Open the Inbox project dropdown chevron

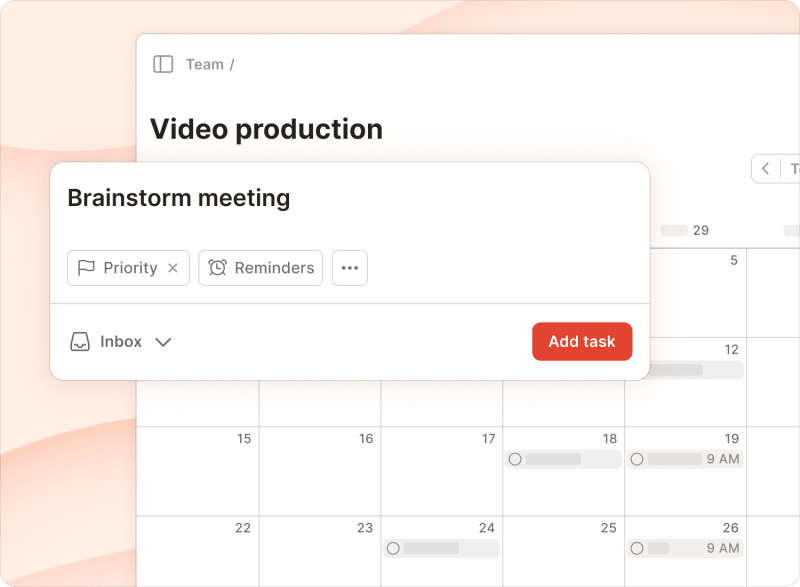pyautogui.click(x=163, y=342)
